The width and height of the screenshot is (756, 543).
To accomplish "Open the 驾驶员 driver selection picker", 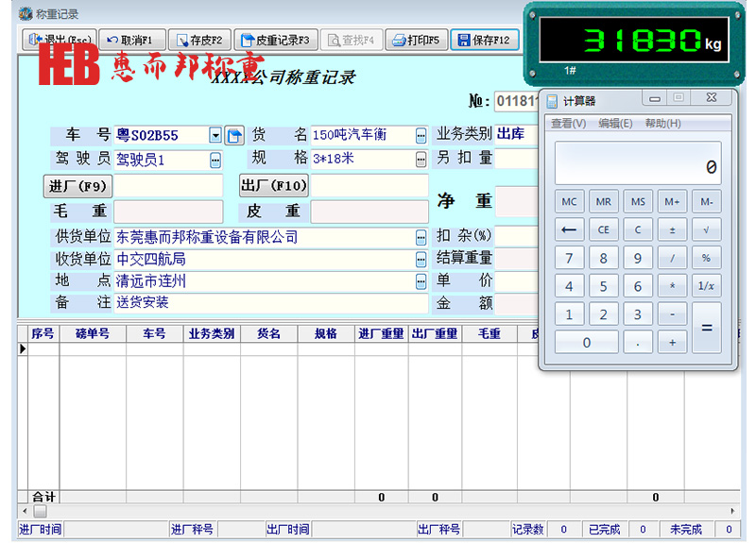I will (215, 161).
